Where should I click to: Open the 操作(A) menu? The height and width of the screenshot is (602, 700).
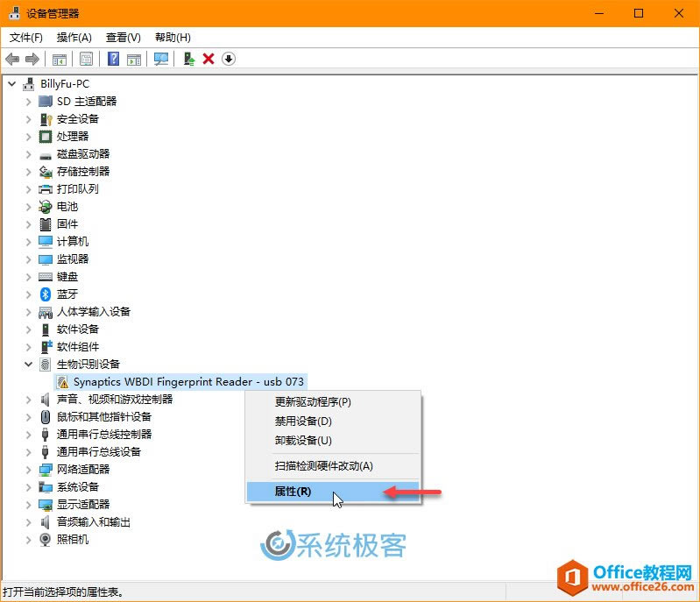[x=74, y=38]
